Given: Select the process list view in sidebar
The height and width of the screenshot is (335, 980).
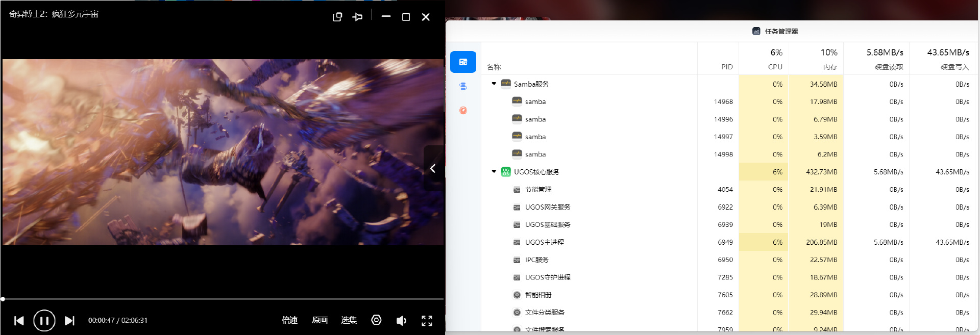Looking at the screenshot, I should 463,62.
